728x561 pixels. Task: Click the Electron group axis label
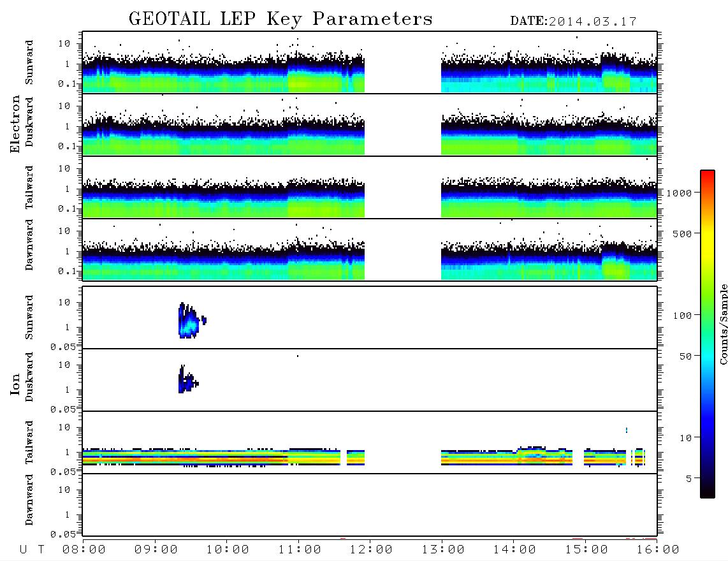pos(15,124)
